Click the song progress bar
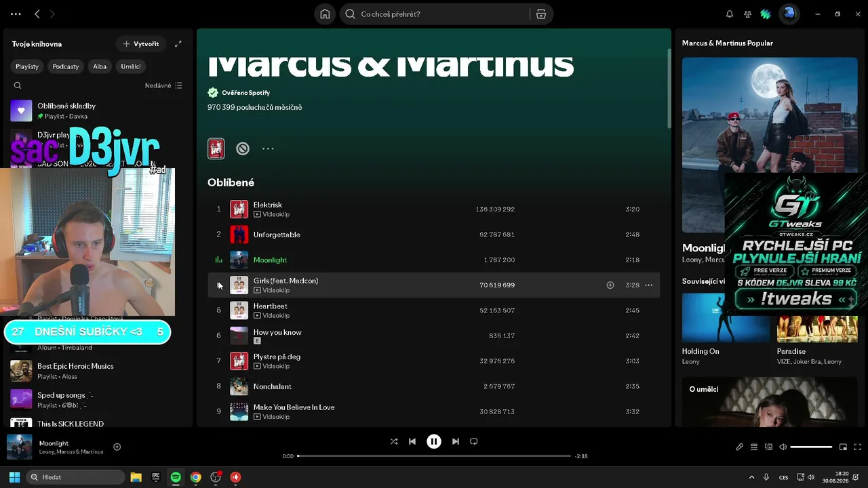 click(434, 456)
